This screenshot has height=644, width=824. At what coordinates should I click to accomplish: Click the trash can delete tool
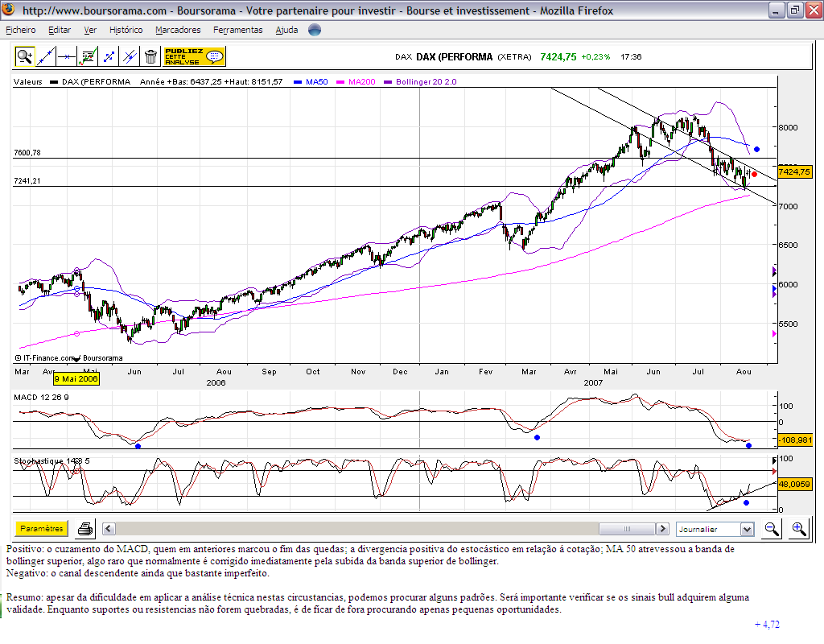[150, 56]
